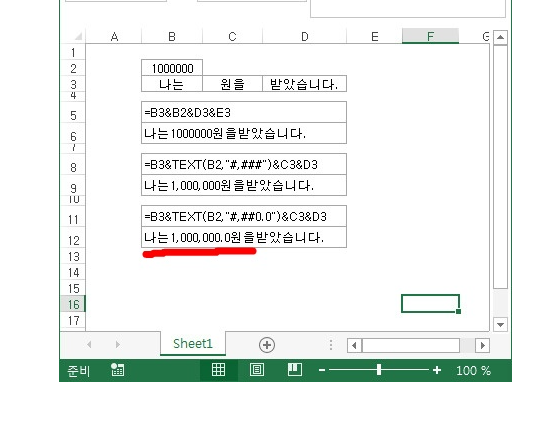Screen dimensions: 548x424
Task: Switch to Page Break Preview icon
Action: coord(295,369)
